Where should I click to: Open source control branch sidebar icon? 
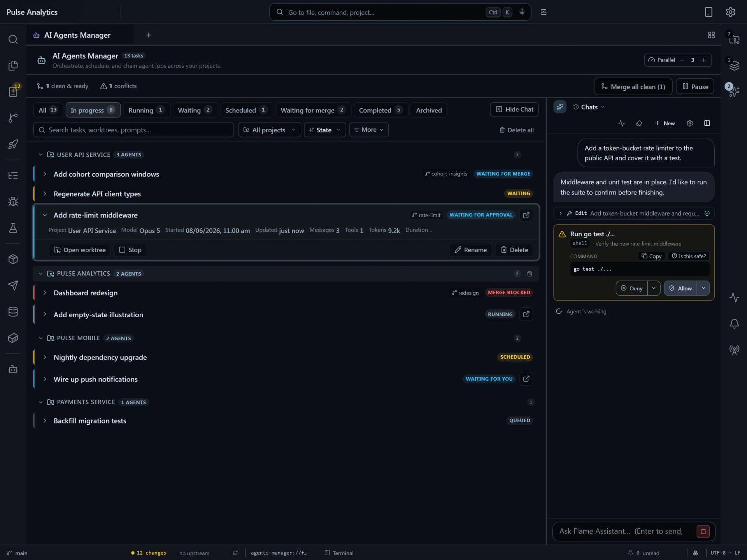tap(13, 118)
